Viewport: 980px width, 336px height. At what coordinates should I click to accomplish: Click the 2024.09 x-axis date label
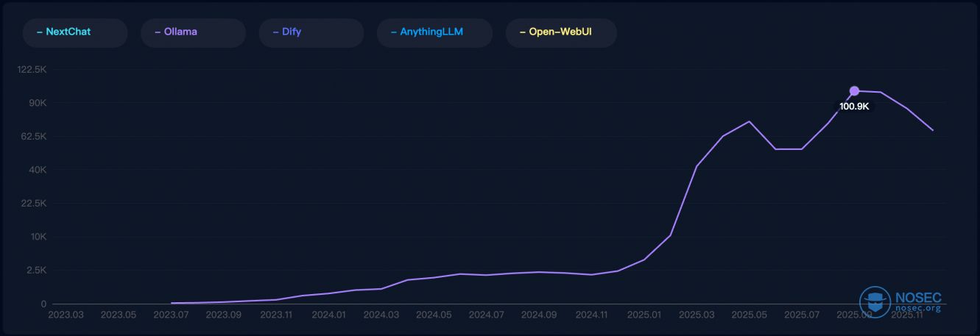click(539, 315)
